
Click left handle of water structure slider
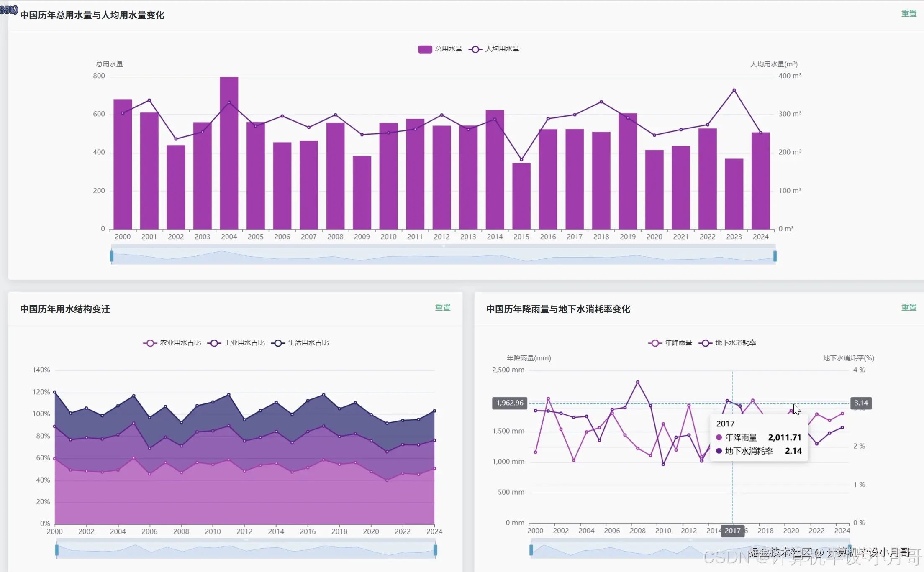pyautogui.click(x=57, y=550)
